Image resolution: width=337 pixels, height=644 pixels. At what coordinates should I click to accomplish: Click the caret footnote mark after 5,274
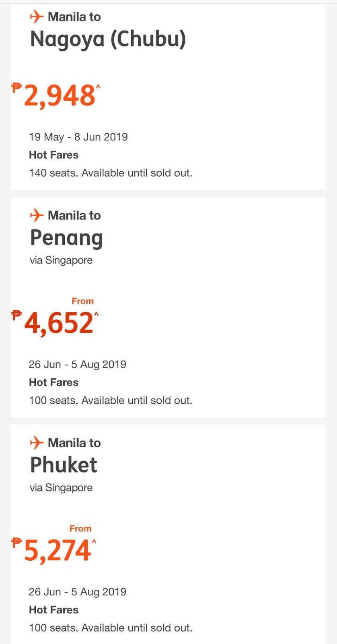coord(94,542)
